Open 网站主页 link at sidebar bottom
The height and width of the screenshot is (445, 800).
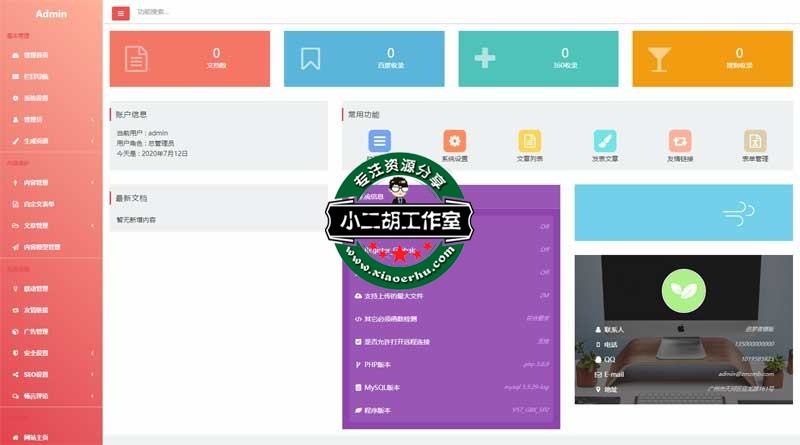(36, 438)
